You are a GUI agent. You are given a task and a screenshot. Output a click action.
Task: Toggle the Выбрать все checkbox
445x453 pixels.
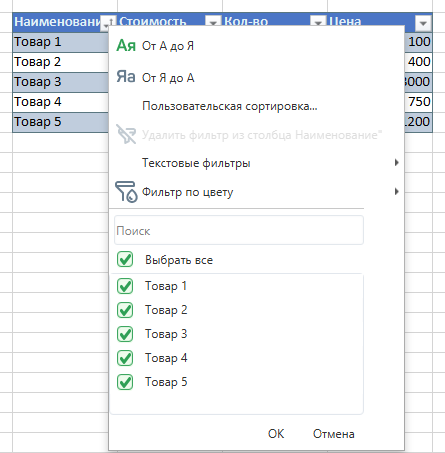point(125,259)
